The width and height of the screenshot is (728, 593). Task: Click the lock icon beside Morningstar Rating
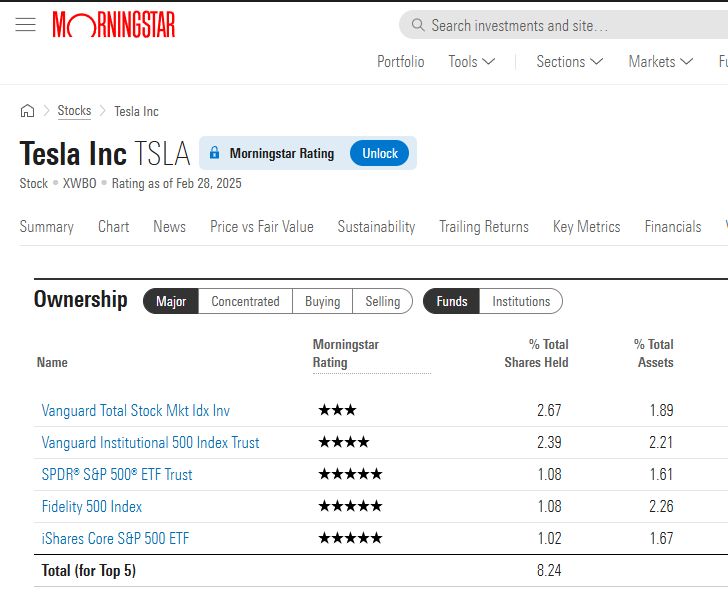point(214,153)
